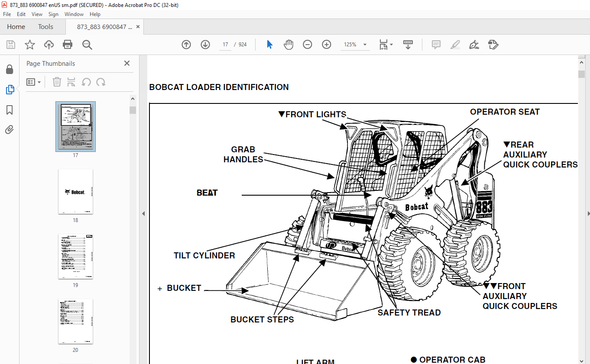This screenshot has width=590, height=364.
Task: Click the thumbnails panel scrollbar handle
Action: pos(133,110)
